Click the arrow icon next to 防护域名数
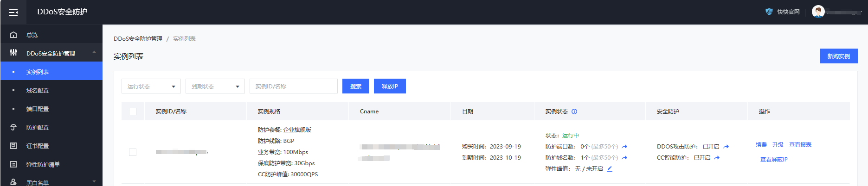This screenshot has width=868, height=186. click(x=624, y=158)
